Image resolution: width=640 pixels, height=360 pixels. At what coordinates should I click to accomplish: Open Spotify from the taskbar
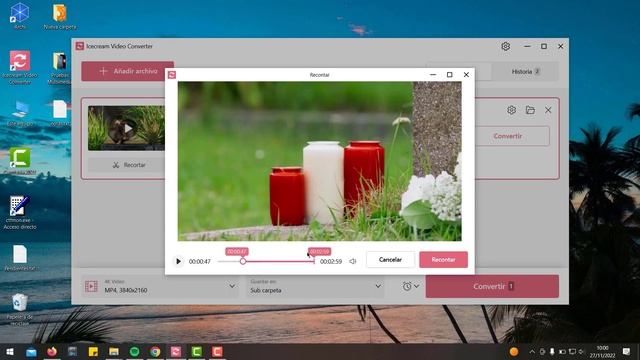(134, 351)
